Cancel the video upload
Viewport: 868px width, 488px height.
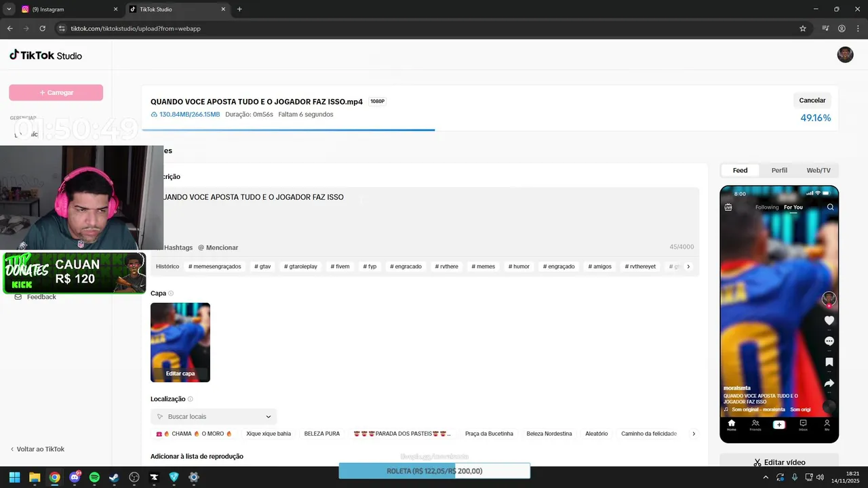pyautogui.click(x=812, y=100)
